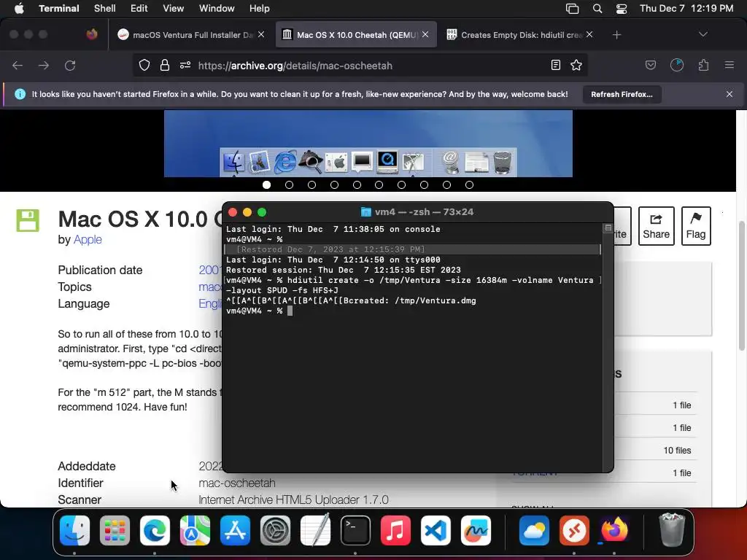Open Firefox from the Dock

[x=614, y=531]
